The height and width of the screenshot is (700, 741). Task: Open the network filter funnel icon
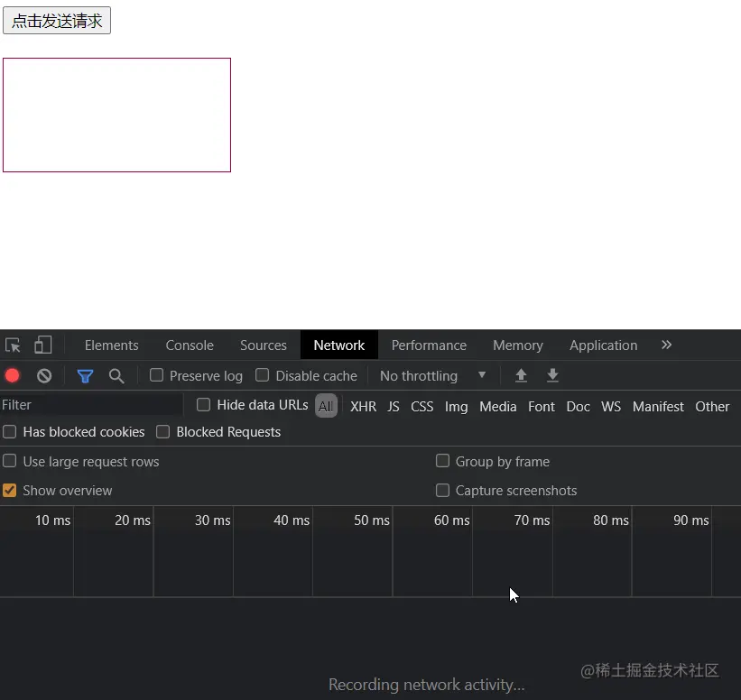click(x=85, y=375)
